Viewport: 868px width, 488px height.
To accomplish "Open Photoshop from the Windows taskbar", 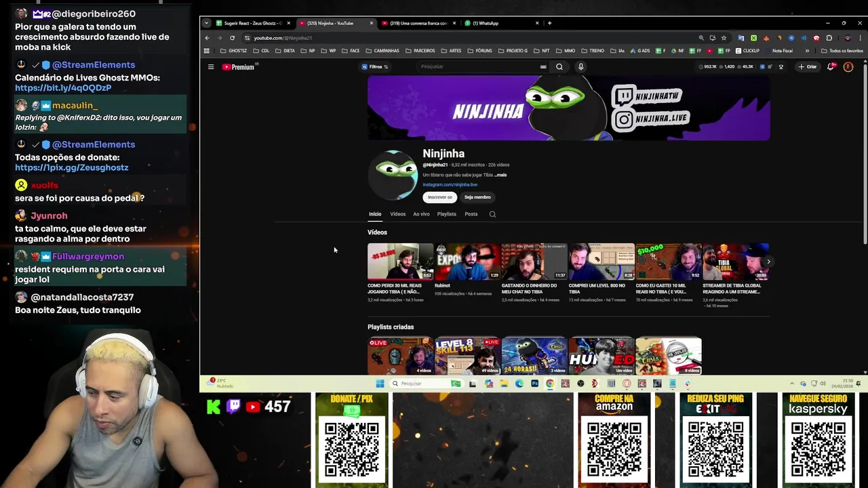I will click(534, 384).
